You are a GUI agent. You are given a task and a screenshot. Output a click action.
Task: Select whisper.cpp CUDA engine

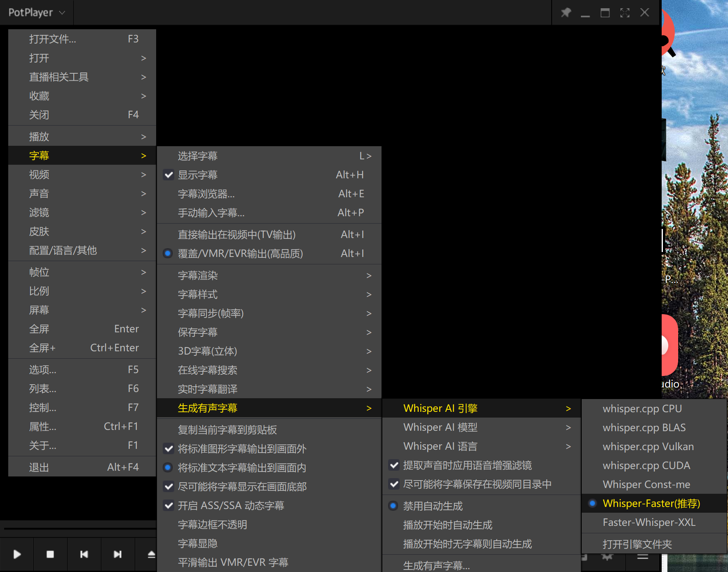pyautogui.click(x=654, y=466)
